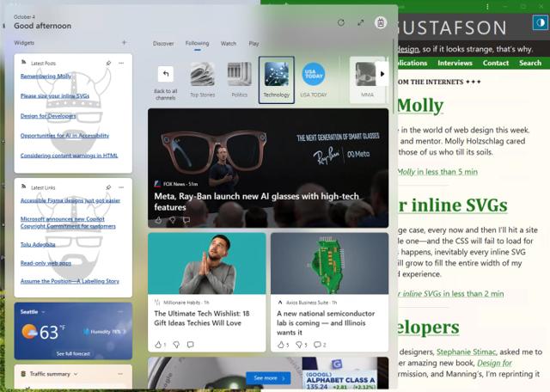Screen dimensions: 550x392
Task: Click the refresh feed icon
Action: [341, 22]
